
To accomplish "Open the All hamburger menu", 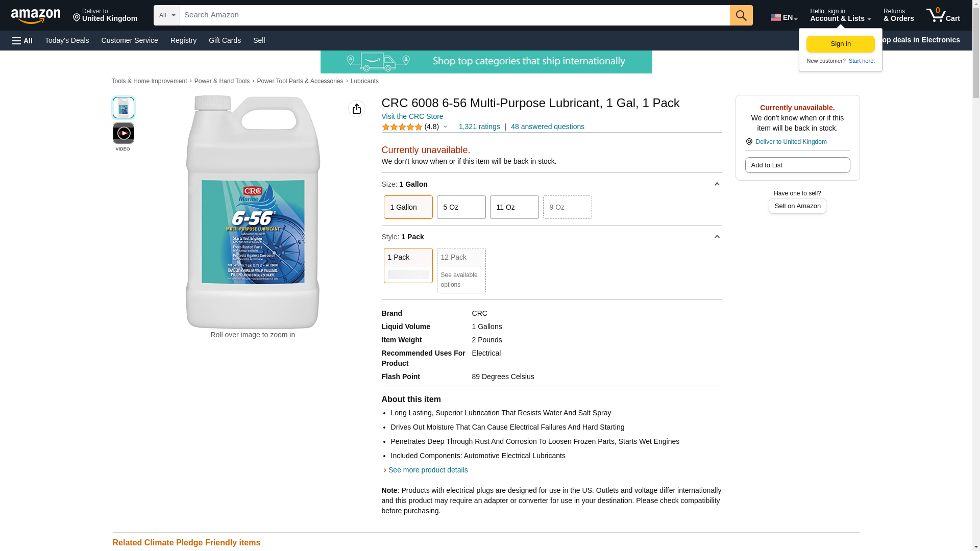I will tap(22, 40).
